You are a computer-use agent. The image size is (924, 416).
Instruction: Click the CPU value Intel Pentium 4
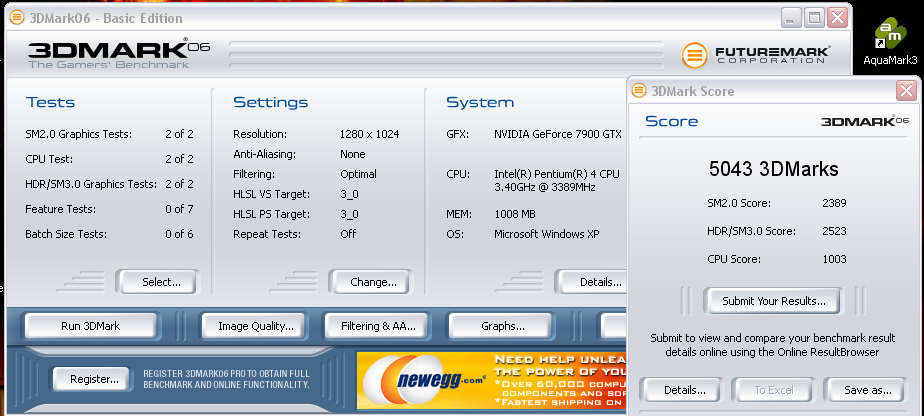(557, 181)
